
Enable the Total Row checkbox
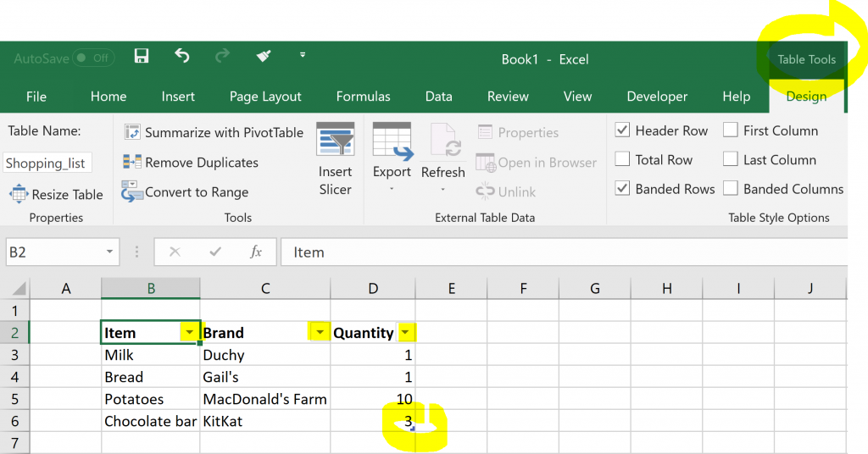click(622, 159)
